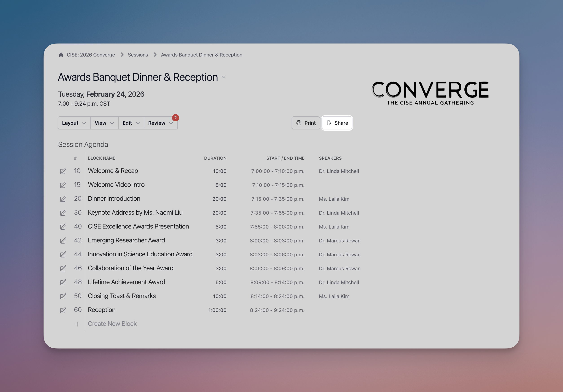Screen dimensions: 563x392
Task: Go to Sessions in breadcrumb
Action: [x=138, y=55]
